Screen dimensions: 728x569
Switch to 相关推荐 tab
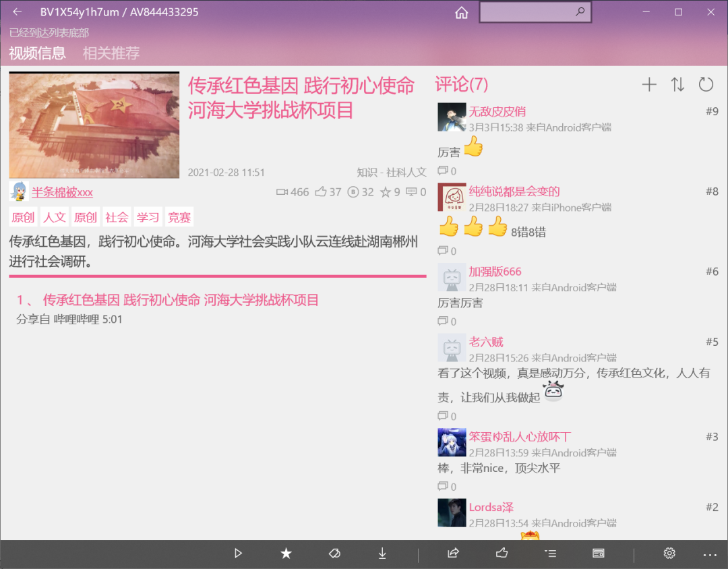111,53
